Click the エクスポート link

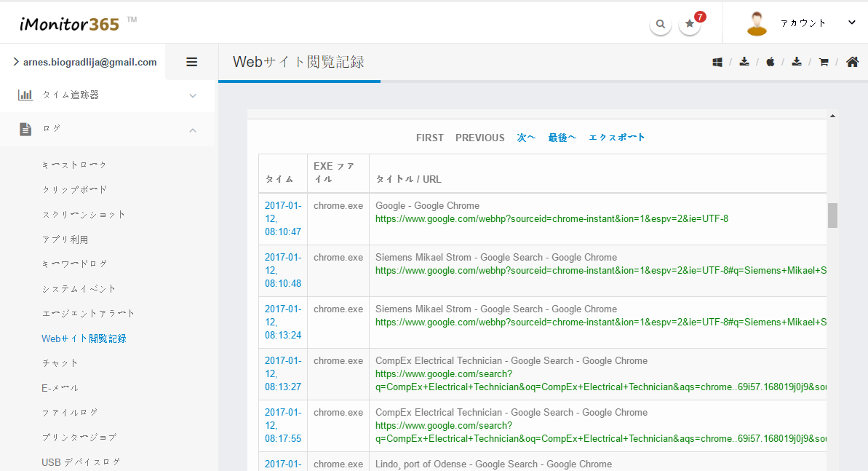pos(617,138)
